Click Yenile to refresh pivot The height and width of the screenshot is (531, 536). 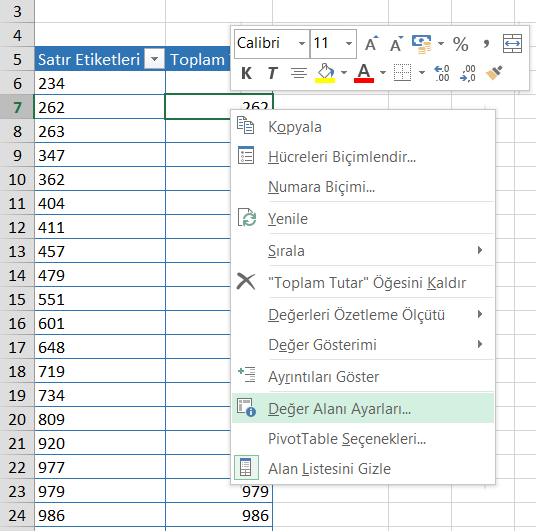(363, 219)
